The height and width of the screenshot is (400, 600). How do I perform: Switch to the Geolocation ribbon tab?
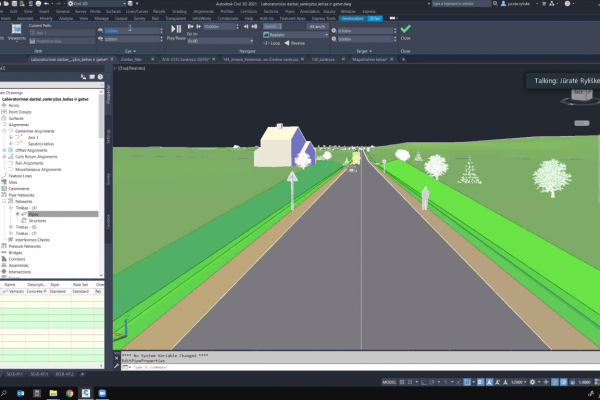click(352, 18)
